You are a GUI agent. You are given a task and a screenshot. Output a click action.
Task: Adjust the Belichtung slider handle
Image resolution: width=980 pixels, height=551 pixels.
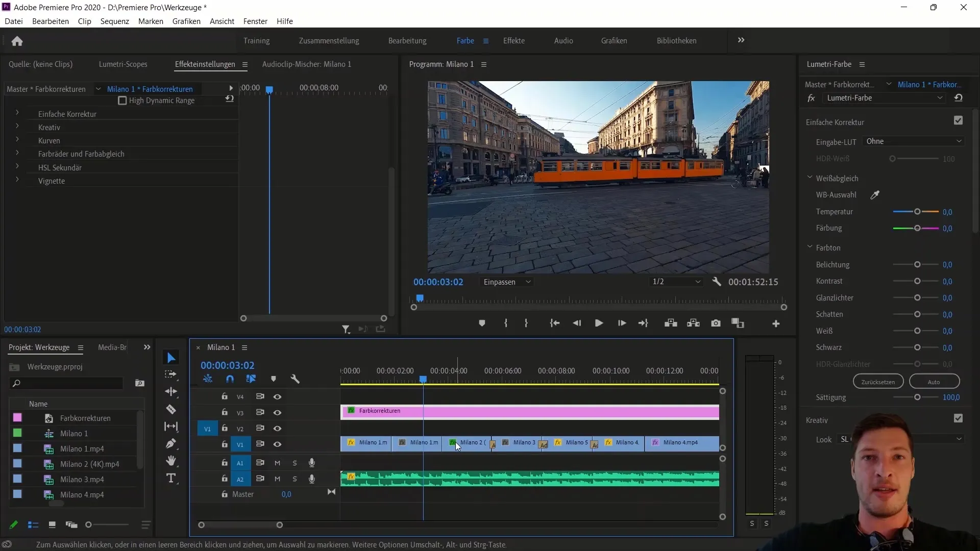[x=917, y=265]
